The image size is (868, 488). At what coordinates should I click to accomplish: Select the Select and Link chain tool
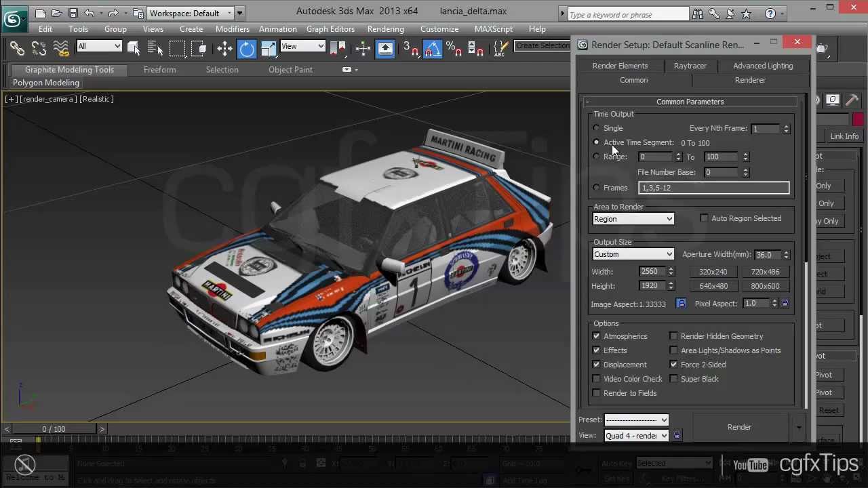[x=17, y=48]
